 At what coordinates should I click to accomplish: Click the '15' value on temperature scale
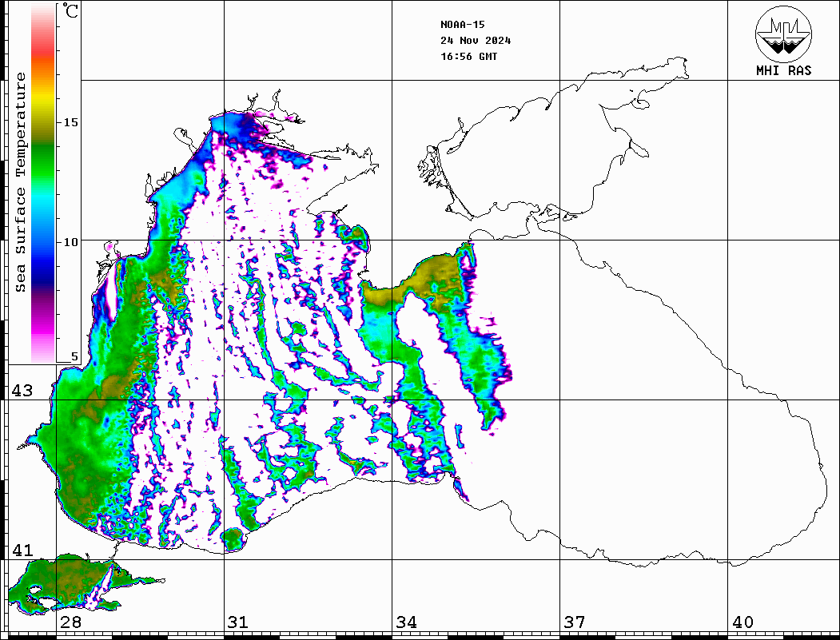tap(70, 122)
